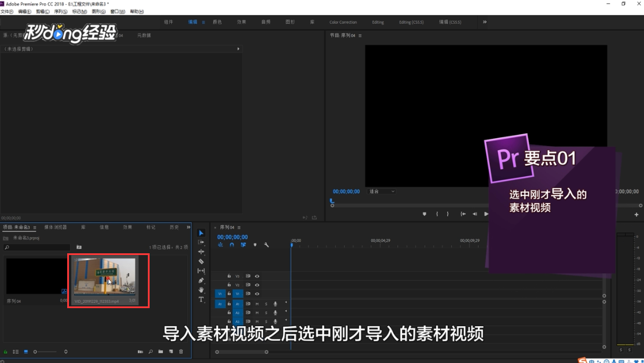Switch project panel to icon view

pos(26,351)
